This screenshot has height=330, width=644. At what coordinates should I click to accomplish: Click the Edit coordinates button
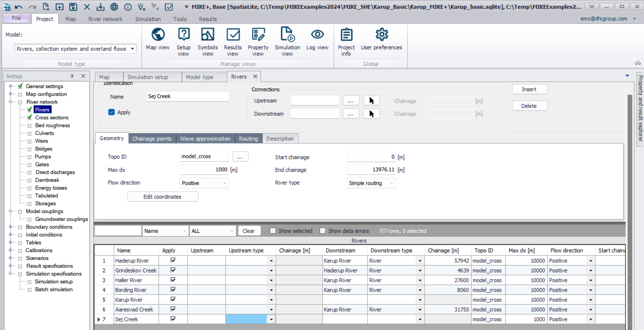click(x=163, y=197)
